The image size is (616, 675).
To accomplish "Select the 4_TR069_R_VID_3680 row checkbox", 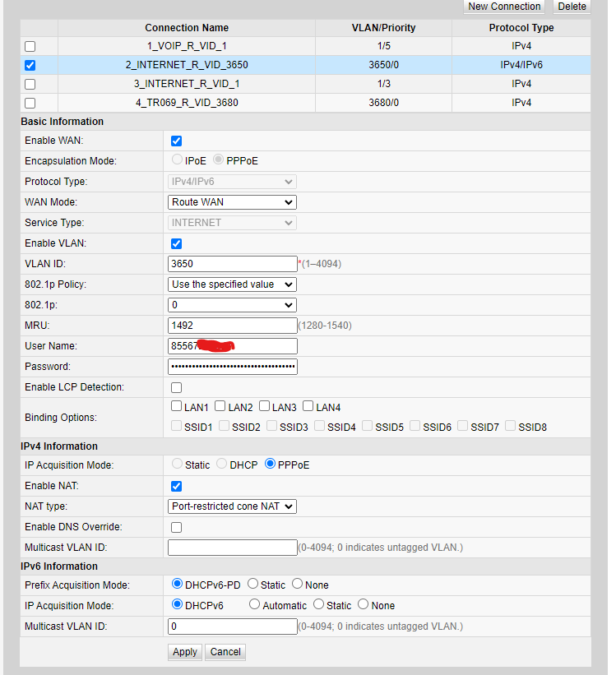I will coord(30,103).
